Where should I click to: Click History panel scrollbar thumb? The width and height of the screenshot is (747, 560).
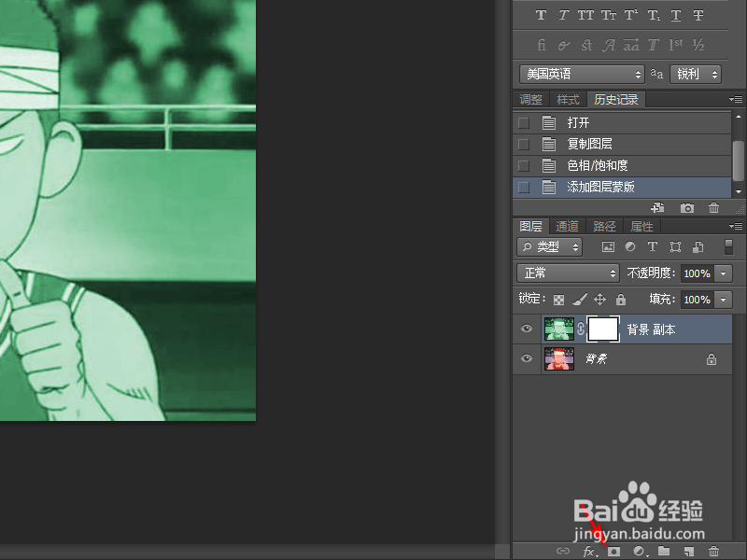(739, 161)
